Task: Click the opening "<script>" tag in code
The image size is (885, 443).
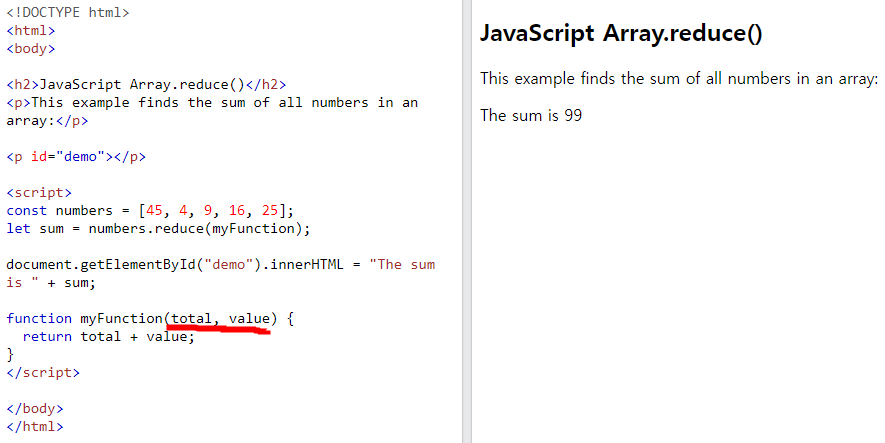Action: click(x=39, y=192)
